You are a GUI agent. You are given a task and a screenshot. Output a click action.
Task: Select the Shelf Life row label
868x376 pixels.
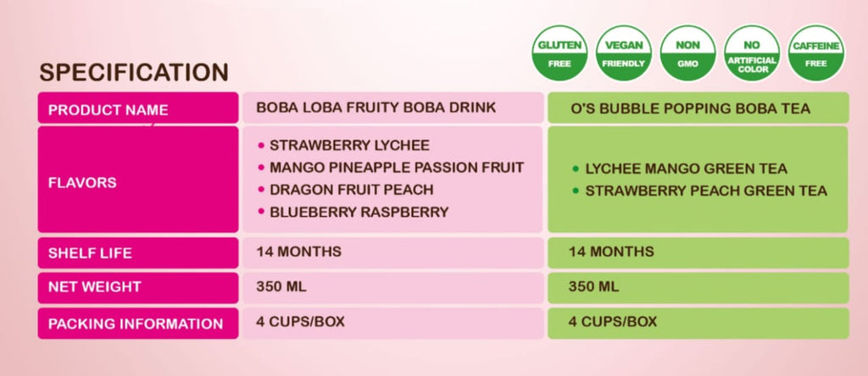point(90,253)
